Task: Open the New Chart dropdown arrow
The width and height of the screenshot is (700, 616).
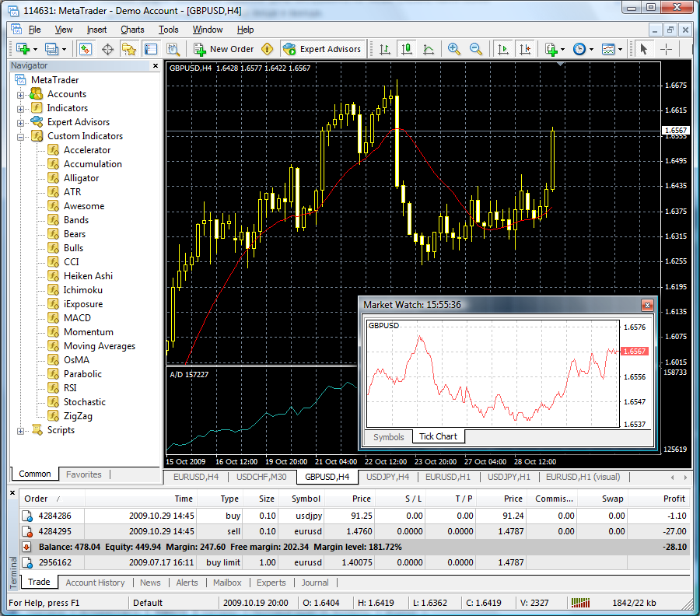Action: (x=35, y=49)
